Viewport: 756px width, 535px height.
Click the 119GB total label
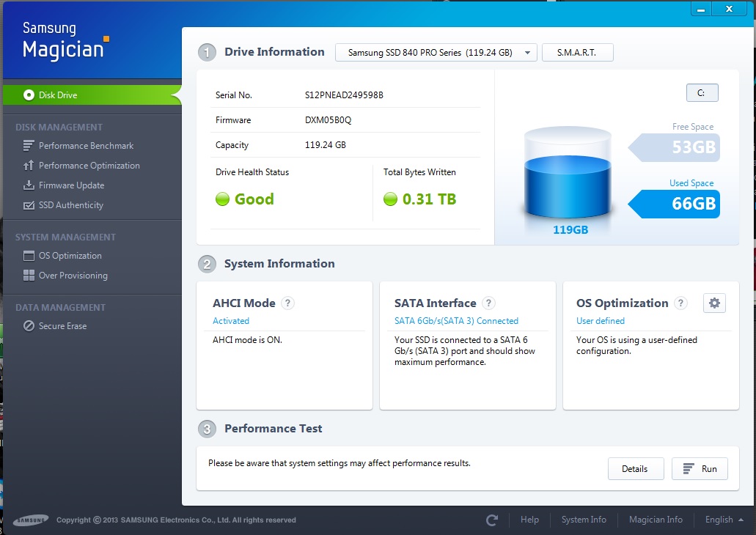coord(570,229)
